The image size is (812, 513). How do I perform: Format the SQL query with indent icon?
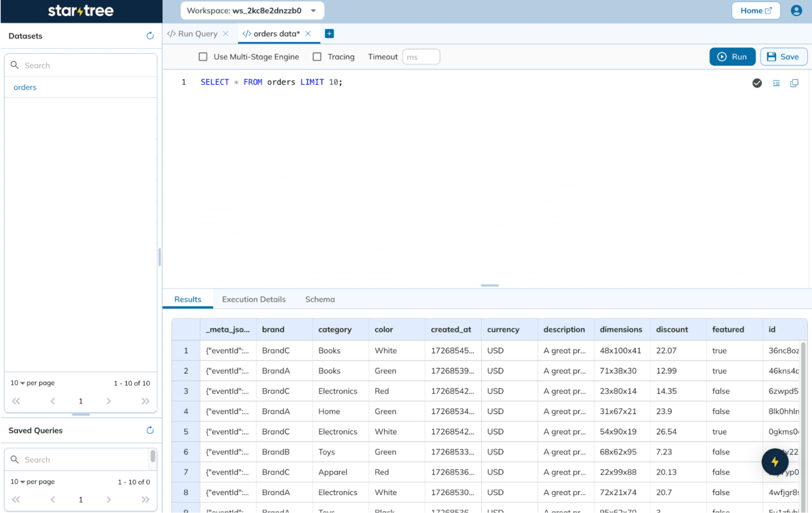(776, 83)
